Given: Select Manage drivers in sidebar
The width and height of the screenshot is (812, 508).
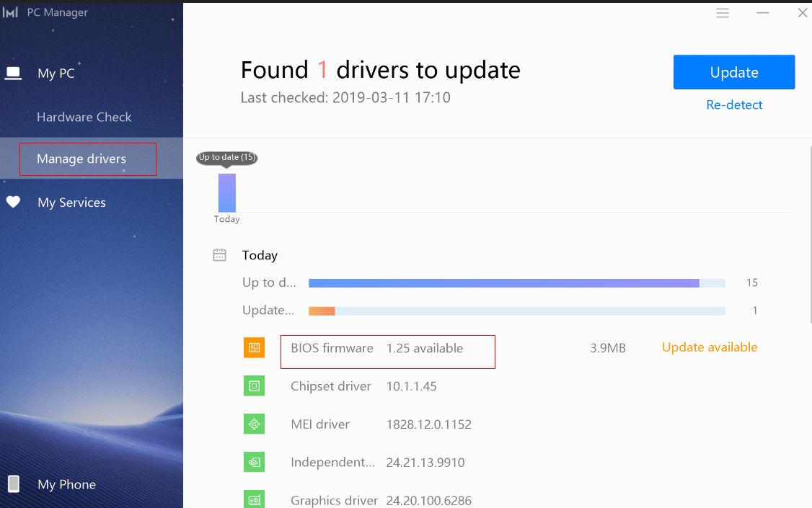Looking at the screenshot, I should [x=81, y=159].
